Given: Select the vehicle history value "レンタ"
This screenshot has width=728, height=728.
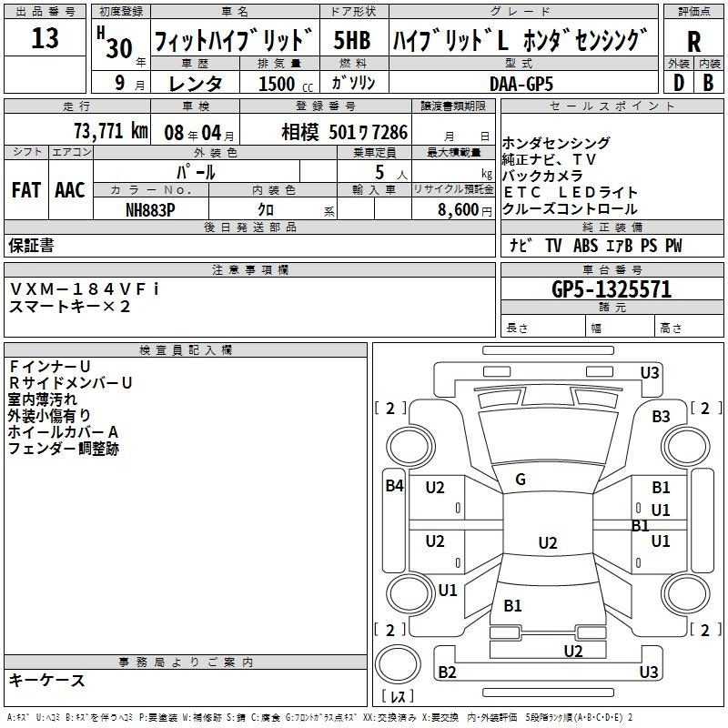Looking at the screenshot, I should point(195,84).
